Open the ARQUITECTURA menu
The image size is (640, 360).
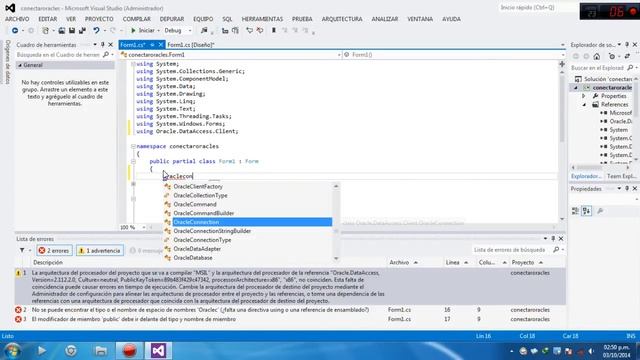pos(342,19)
